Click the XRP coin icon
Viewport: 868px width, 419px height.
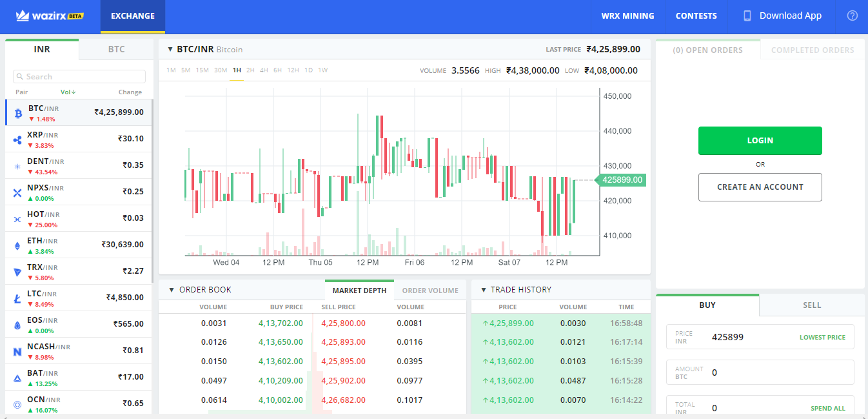click(18, 140)
